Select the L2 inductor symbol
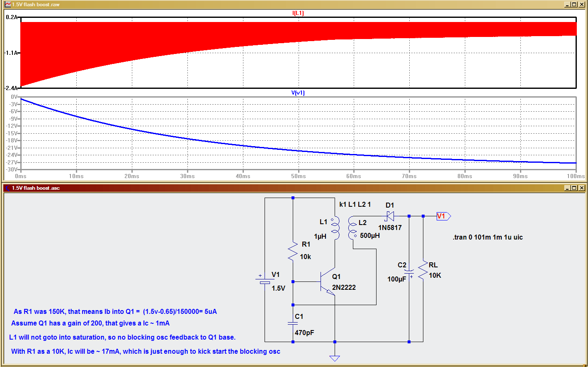The image size is (588, 367). 352,228
